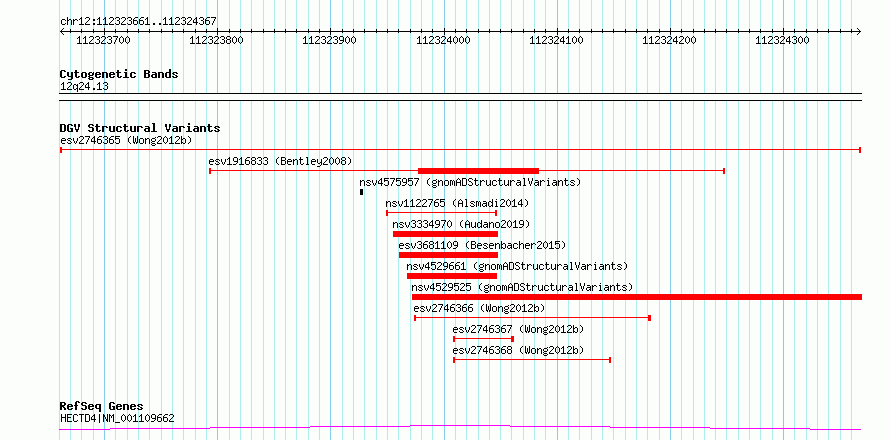Click the magenta HECTD4 gene line
Viewport: 890px width, 440px height.
(x=460, y=427)
